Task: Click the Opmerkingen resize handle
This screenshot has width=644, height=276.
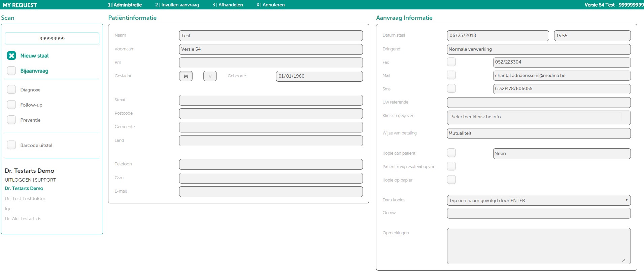Action: 624,260
